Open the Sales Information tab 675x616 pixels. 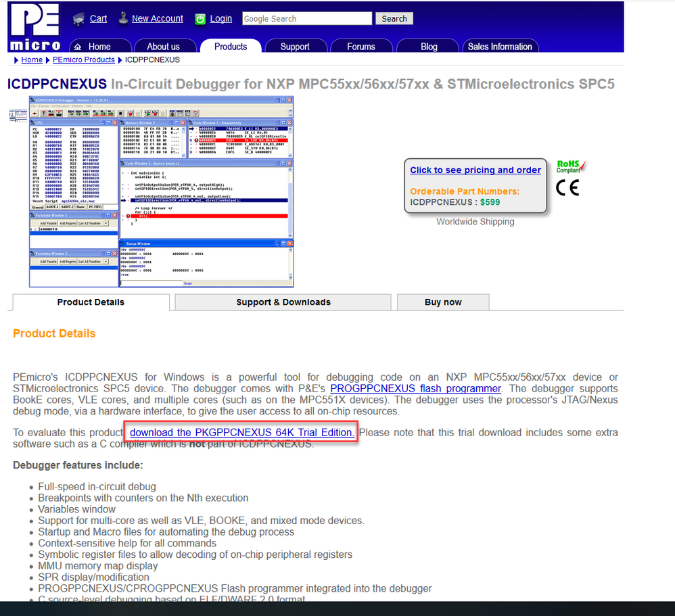[500, 47]
